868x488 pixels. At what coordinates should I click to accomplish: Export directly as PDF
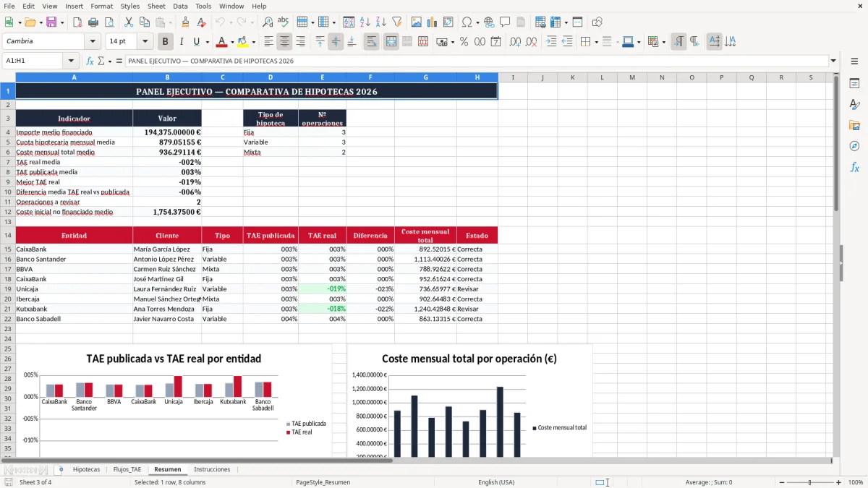(x=78, y=22)
